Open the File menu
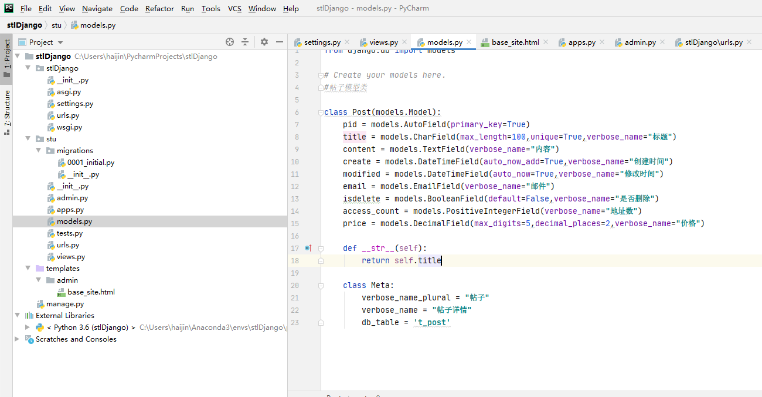Image resolution: width=762 pixels, height=397 pixels. [26, 8]
